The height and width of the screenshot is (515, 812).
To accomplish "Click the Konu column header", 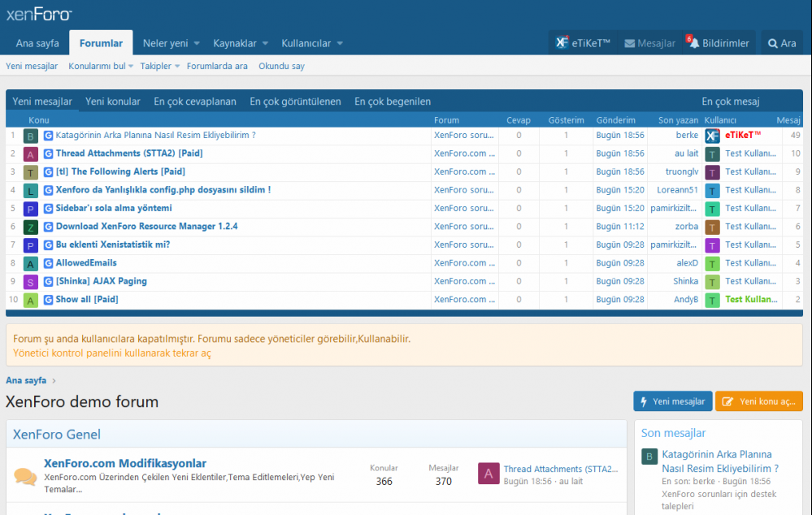I will click(39, 120).
